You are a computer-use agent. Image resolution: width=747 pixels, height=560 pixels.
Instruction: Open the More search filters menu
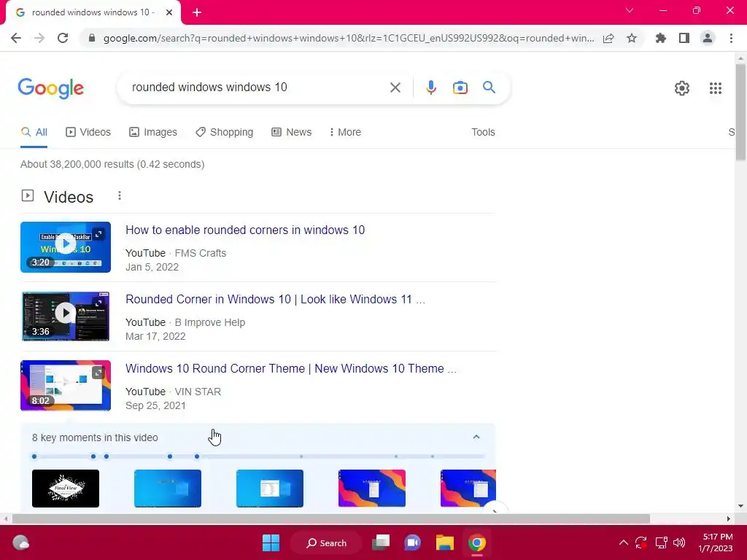point(345,133)
